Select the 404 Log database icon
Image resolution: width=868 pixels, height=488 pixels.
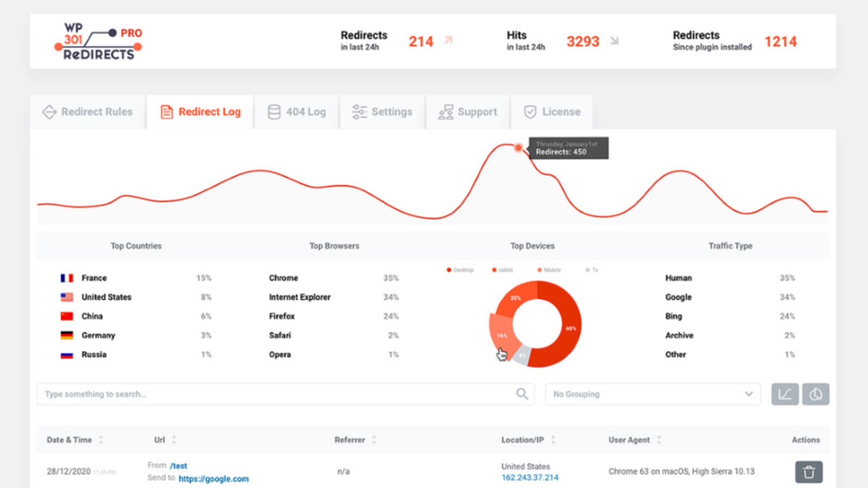click(x=273, y=112)
